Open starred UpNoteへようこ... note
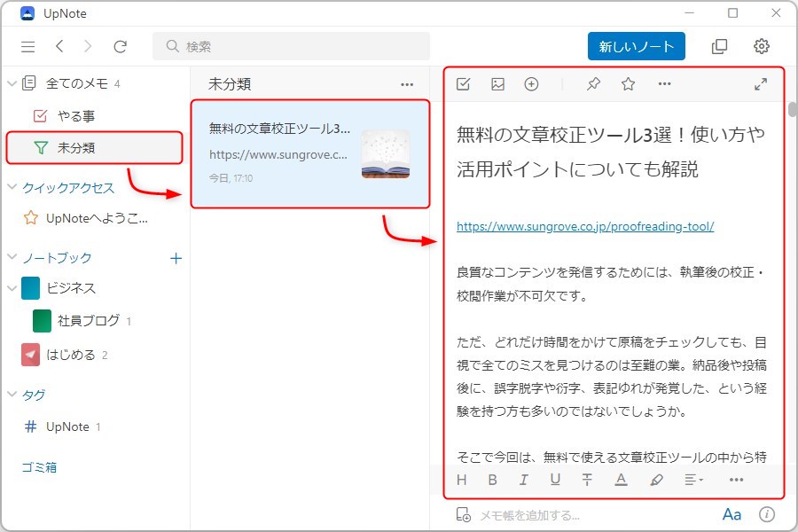Viewport: 798px width, 532px height. pyautogui.click(x=85, y=218)
